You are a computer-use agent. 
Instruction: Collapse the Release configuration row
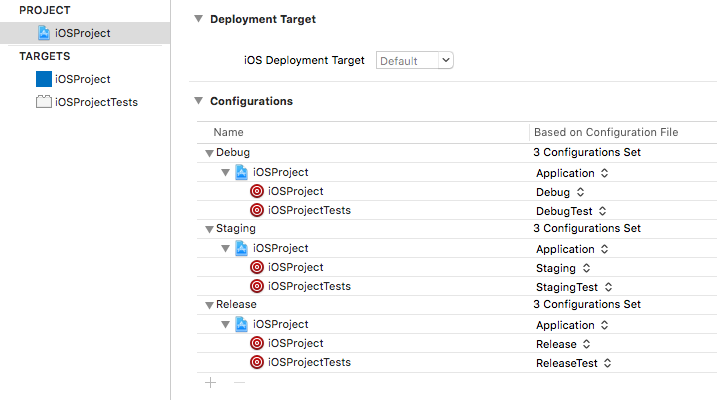[x=209, y=305]
